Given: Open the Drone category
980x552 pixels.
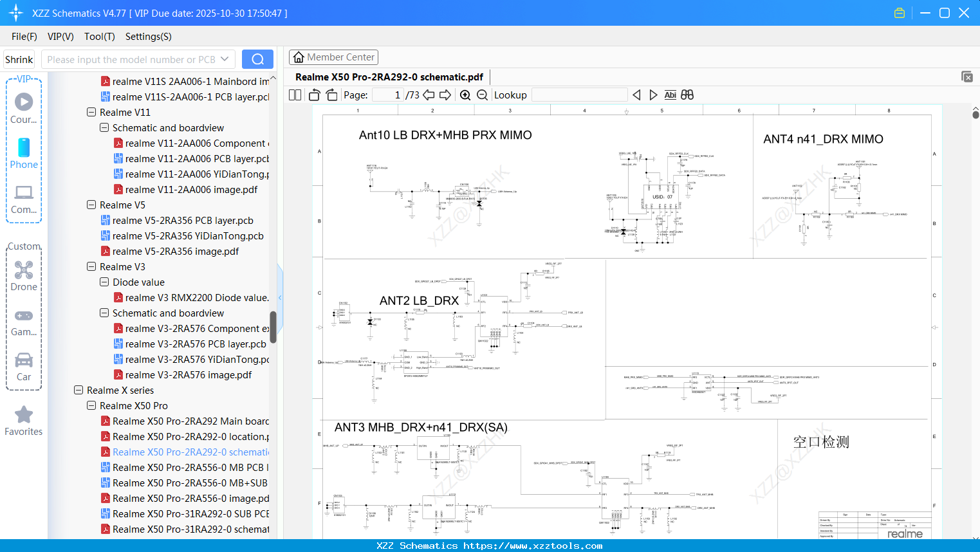Looking at the screenshot, I should click(24, 275).
